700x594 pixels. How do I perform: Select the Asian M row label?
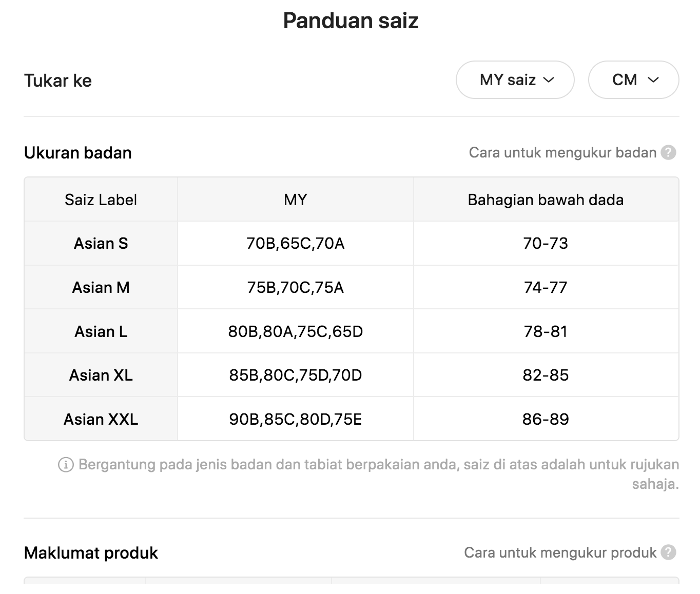(x=101, y=287)
